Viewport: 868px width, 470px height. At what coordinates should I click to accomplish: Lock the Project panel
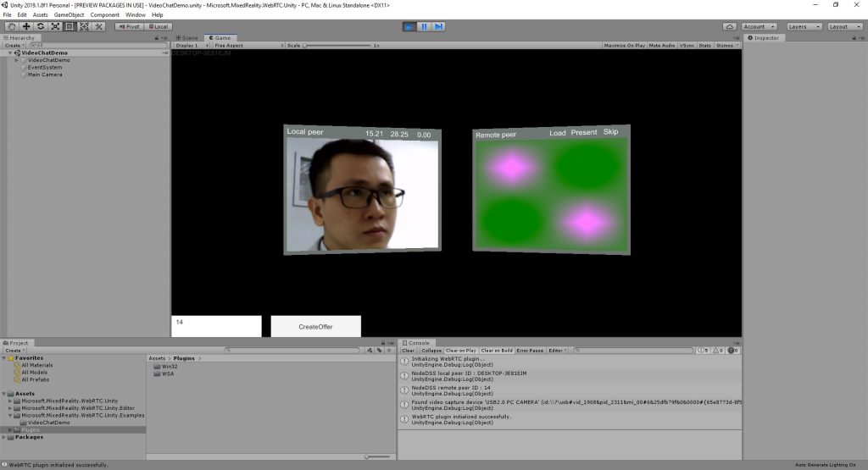pyautogui.click(x=383, y=343)
